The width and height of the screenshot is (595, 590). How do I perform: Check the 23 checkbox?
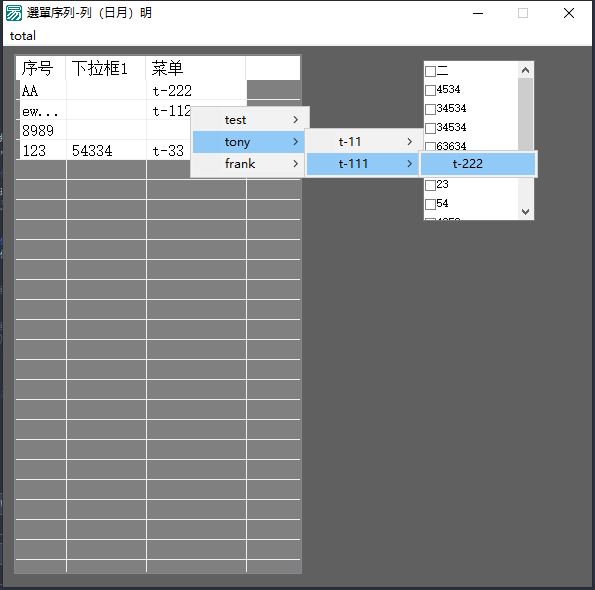click(x=430, y=185)
